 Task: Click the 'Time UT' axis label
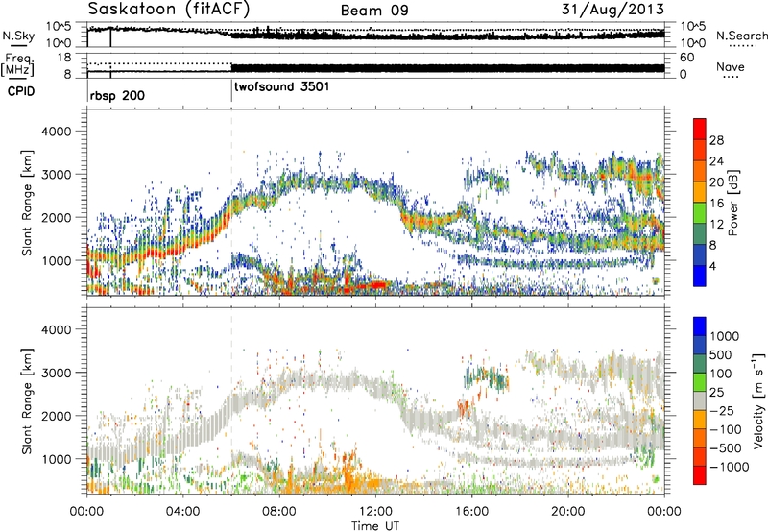(375, 526)
